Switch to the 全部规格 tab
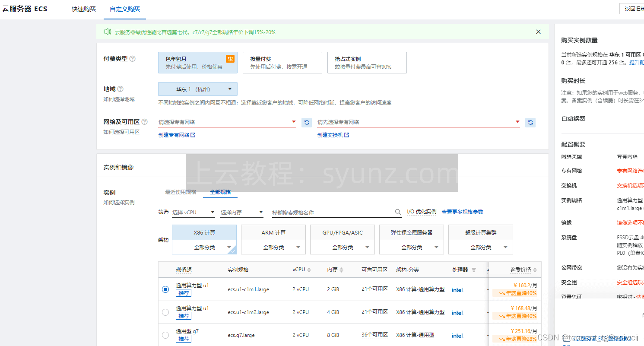 (x=220, y=192)
